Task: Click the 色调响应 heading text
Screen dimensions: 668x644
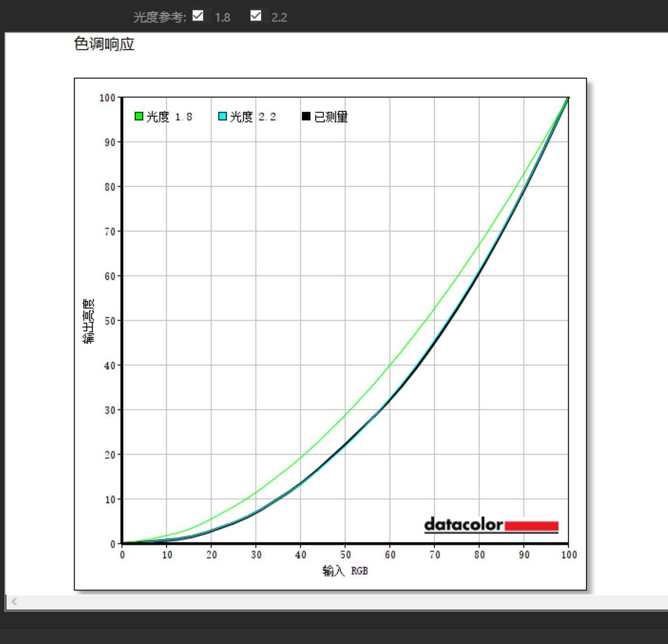Action: [105, 44]
